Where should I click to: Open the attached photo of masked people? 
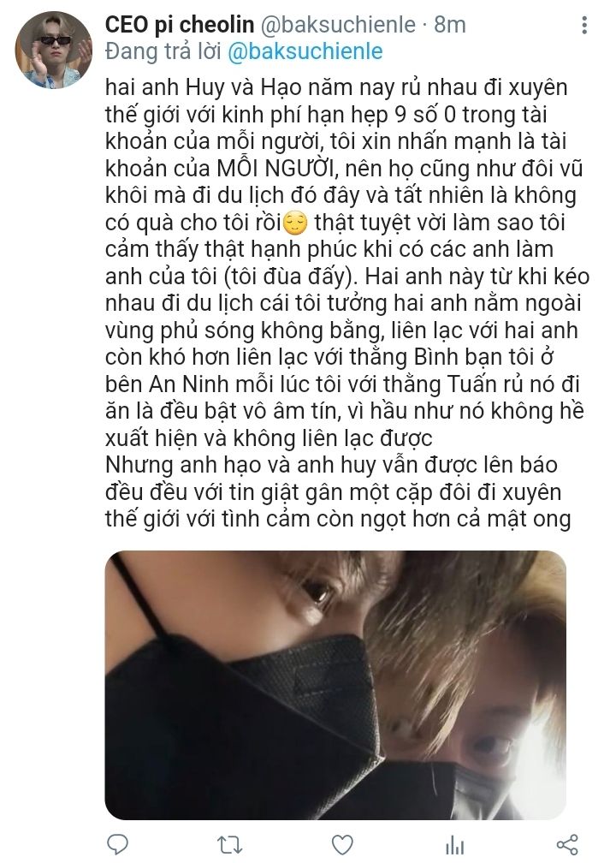(335, 685)
